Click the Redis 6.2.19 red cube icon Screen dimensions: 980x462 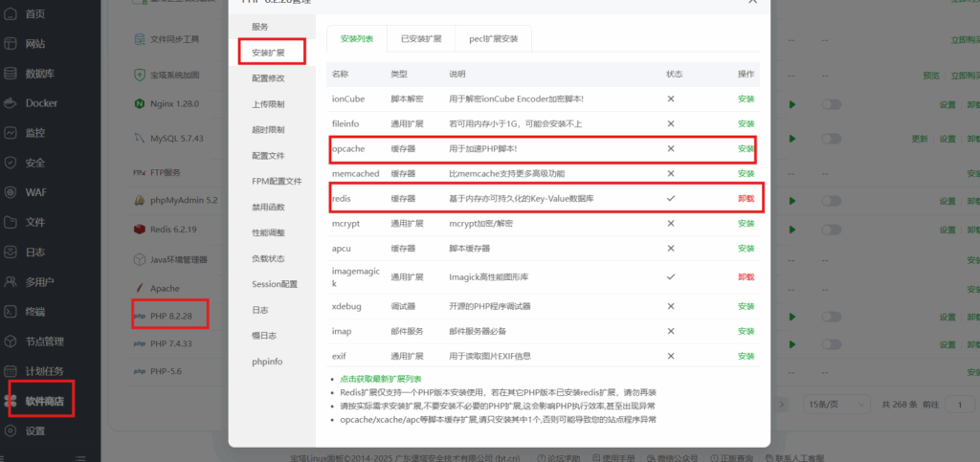[140, 230]
